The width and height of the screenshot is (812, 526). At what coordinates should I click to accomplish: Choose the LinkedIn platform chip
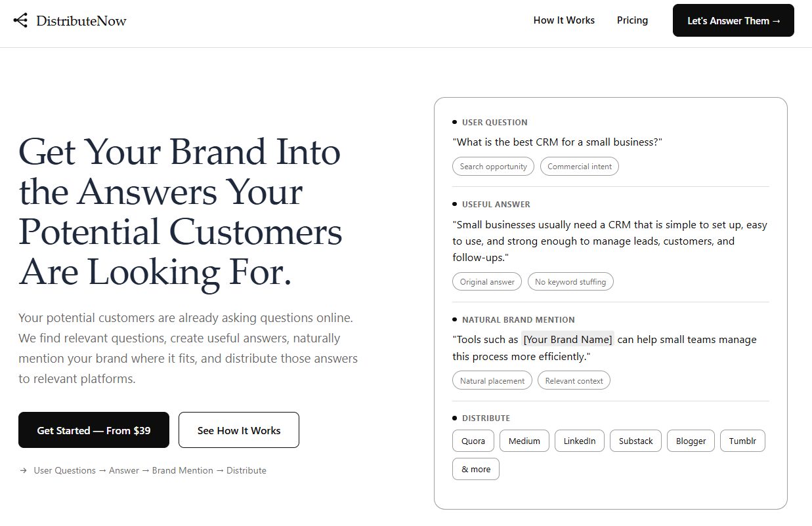tap(580, 441)
